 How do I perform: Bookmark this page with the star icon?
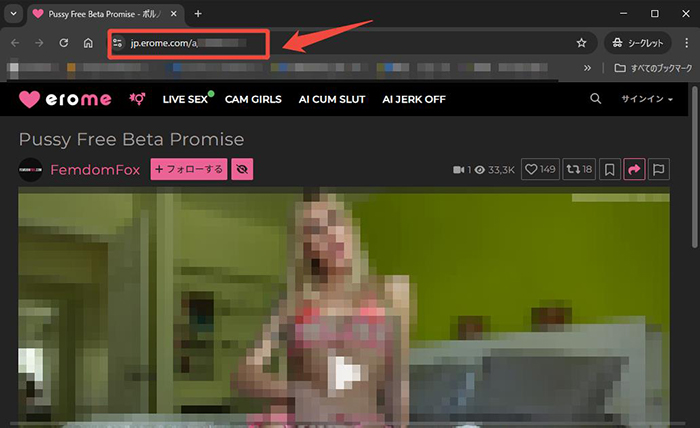point(581,44)
